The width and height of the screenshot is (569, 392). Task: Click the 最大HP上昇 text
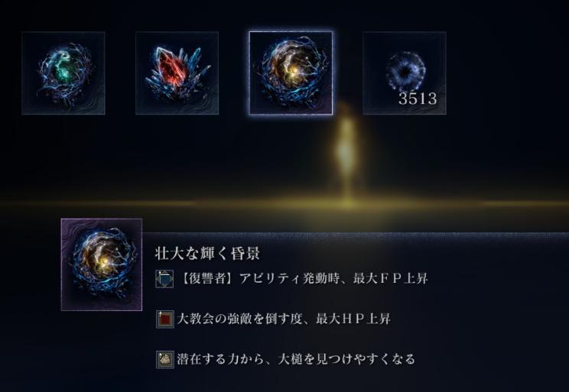tap(353, 319)
